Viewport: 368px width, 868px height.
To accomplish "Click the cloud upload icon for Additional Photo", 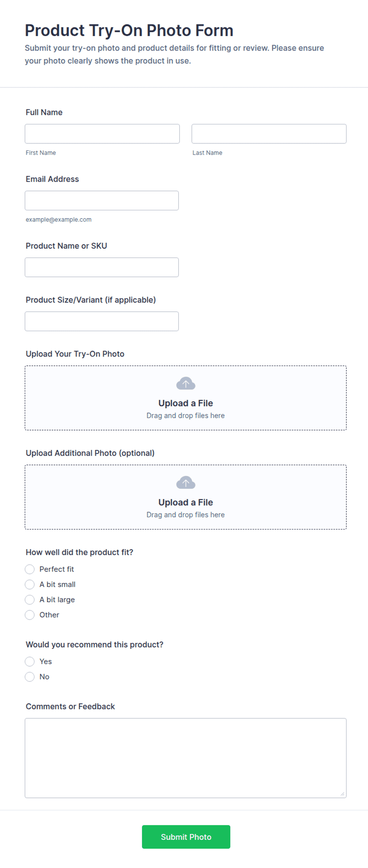I will (x=186, y=482).
